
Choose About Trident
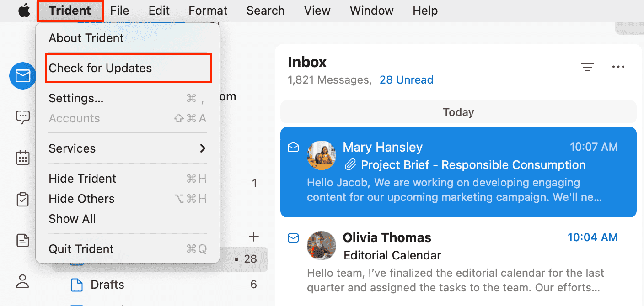(x=128, y=38)
